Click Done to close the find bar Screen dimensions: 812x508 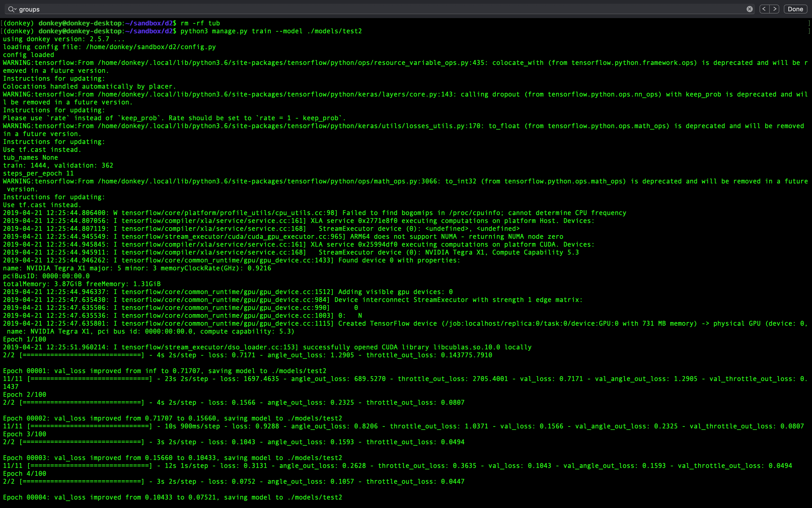click(795, 9)
